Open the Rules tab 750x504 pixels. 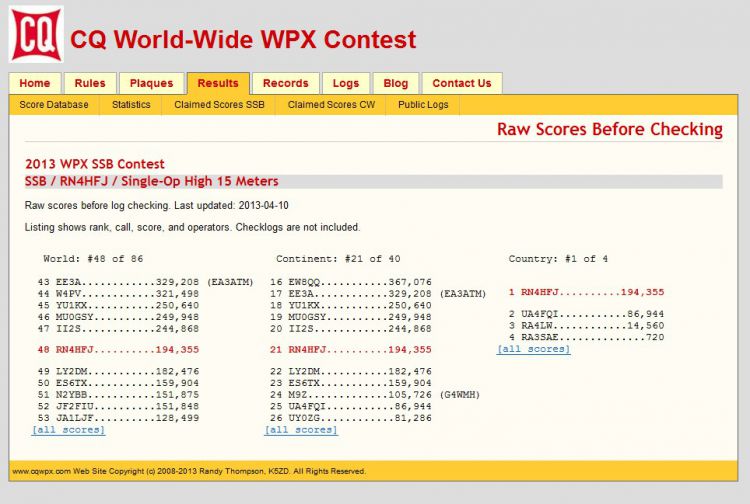(x=90, y=83)
